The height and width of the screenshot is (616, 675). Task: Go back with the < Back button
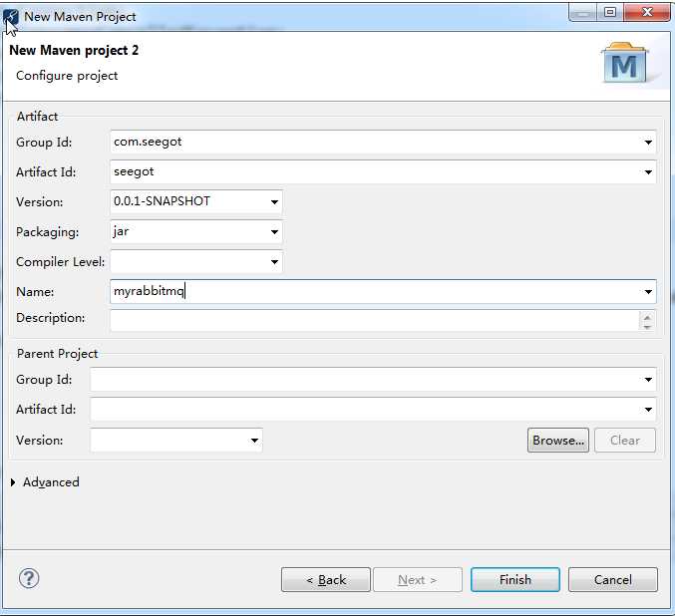[326, 580]
